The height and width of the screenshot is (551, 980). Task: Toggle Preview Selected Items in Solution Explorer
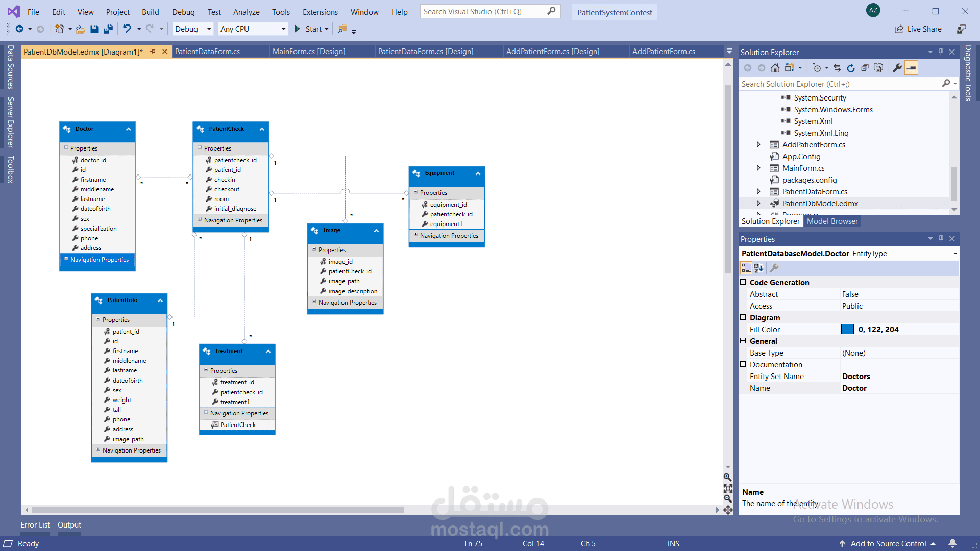tap(912, 68)
